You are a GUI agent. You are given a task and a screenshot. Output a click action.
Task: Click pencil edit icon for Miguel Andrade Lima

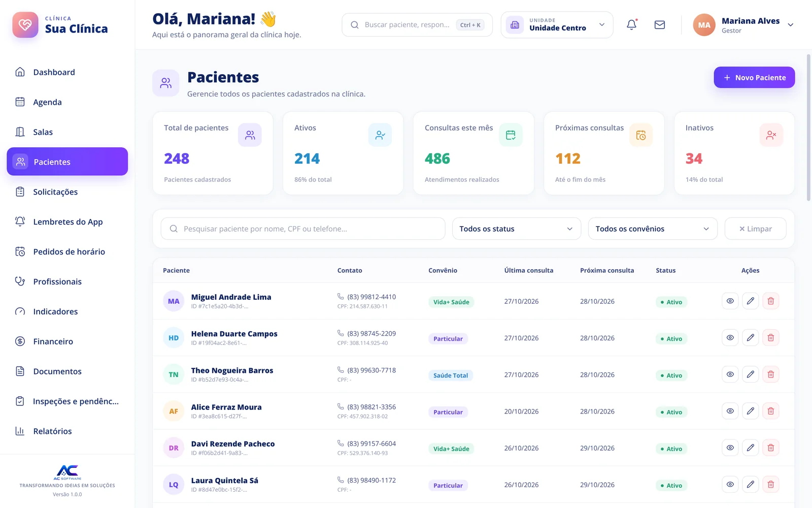750,301
